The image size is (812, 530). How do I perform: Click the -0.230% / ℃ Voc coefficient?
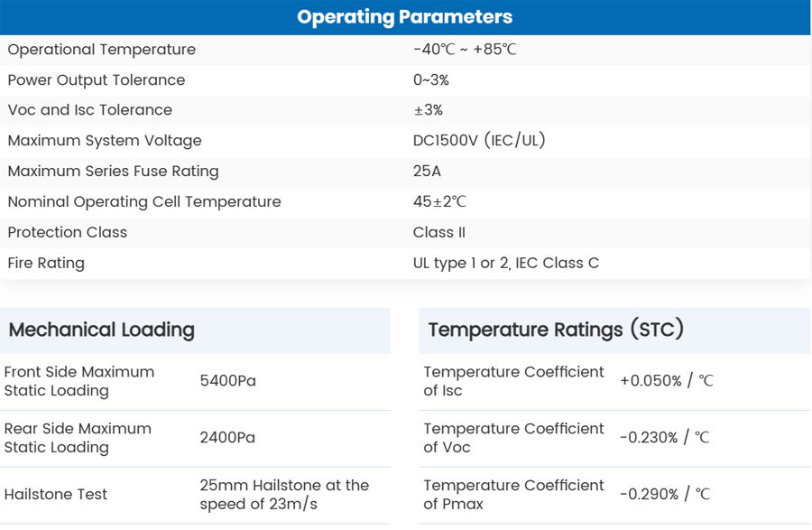(x=664, y=438)
